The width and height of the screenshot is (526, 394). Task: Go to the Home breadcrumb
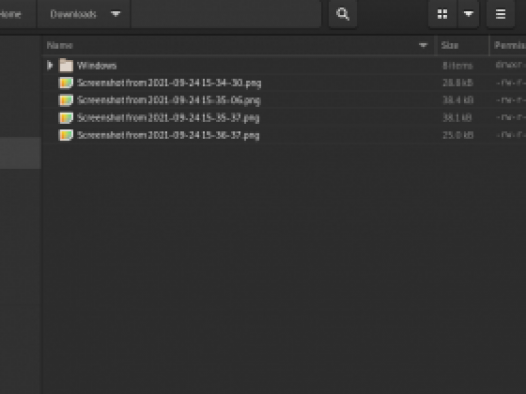11,14
